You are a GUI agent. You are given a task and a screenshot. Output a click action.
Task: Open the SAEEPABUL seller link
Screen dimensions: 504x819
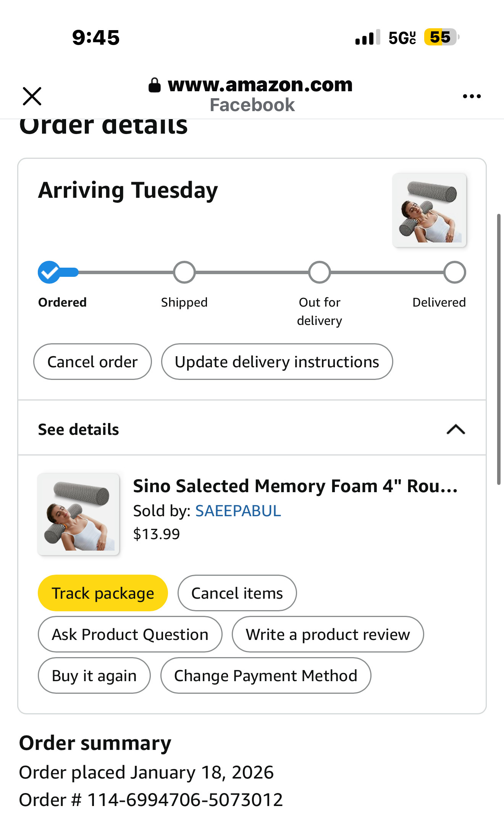click(x=238, y=511)
